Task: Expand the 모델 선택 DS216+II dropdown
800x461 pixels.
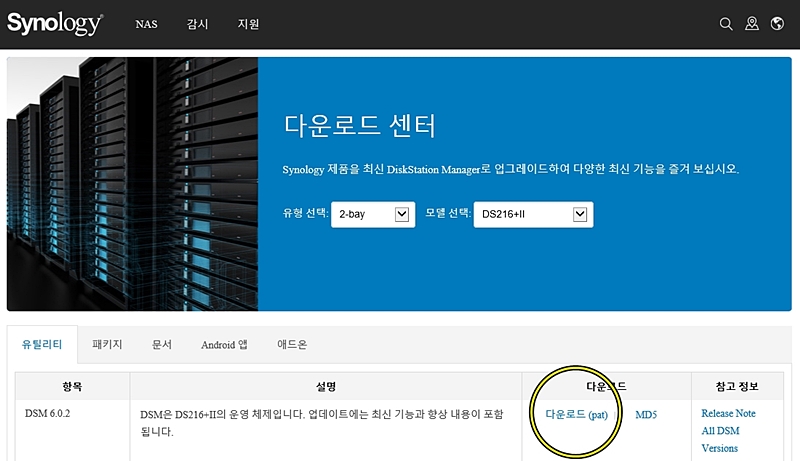Action: pyautogui.click(x=533, y=214)
